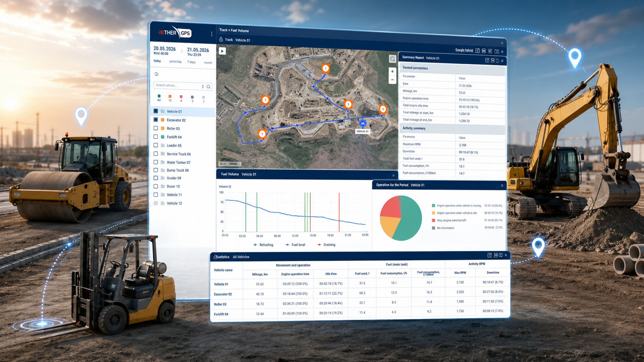The width and height of the screenshot is (644, 362).
Task: Open the Google hybrid map type selector
Action: click(x=464, y=50)
